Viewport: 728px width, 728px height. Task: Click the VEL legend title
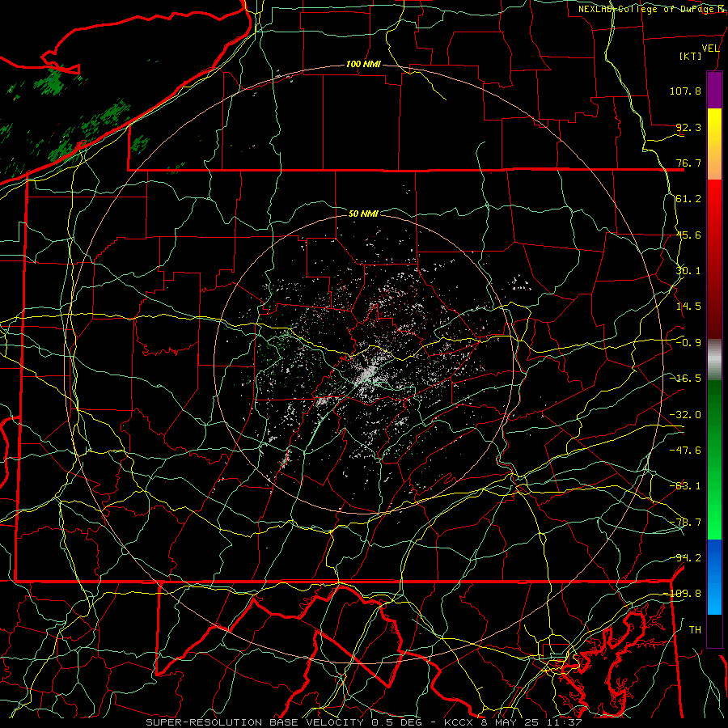tap(710, 49)
